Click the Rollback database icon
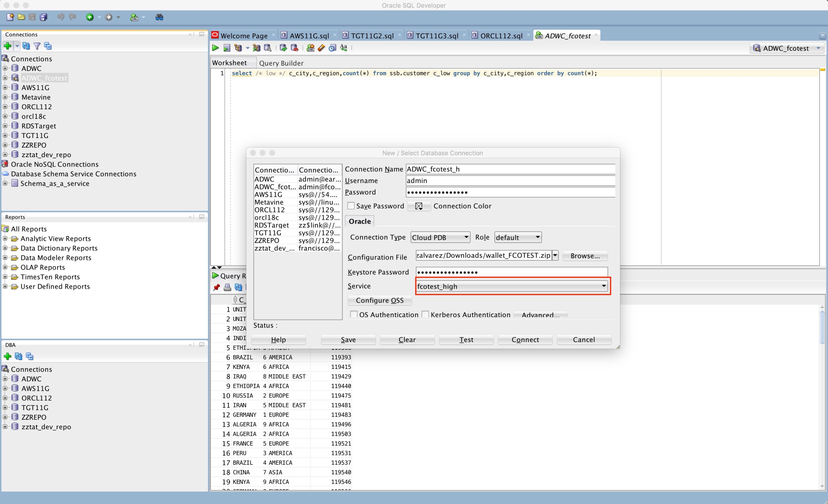Image resolution: width=828 pixels, height=504 pixels. pos(294,48)
